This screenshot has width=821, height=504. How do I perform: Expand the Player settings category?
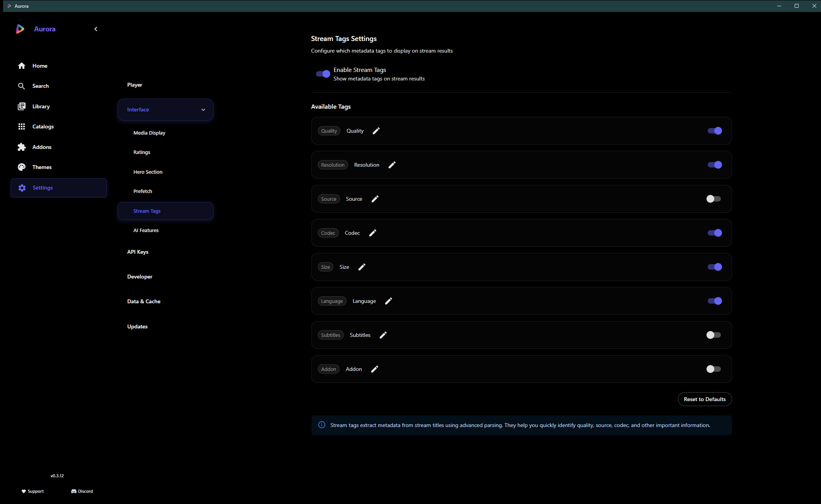point(135,85)
